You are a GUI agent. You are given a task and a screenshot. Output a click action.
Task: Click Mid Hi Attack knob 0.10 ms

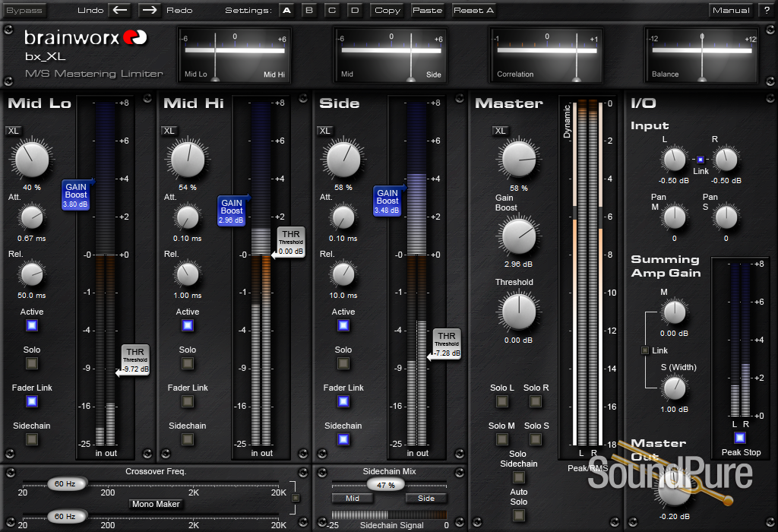[x=188, y=217]
